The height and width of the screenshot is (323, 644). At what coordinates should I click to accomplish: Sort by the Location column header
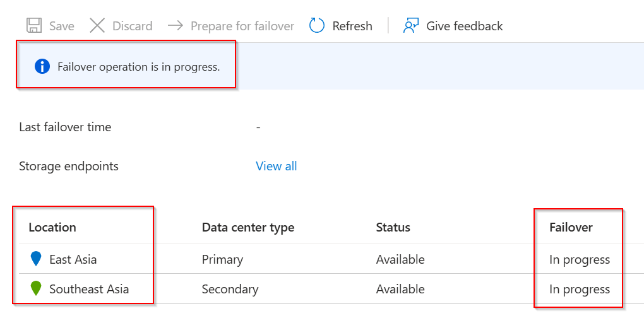(x=52, y=227)
